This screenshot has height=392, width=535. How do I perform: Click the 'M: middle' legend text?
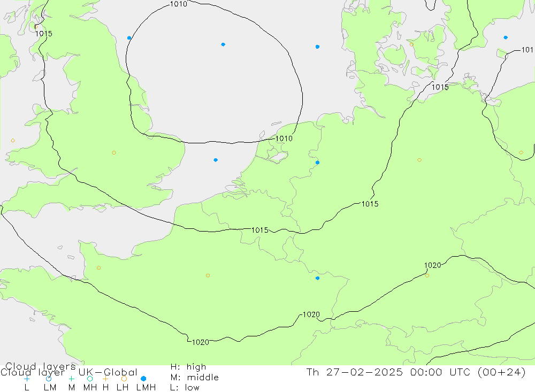195,378
